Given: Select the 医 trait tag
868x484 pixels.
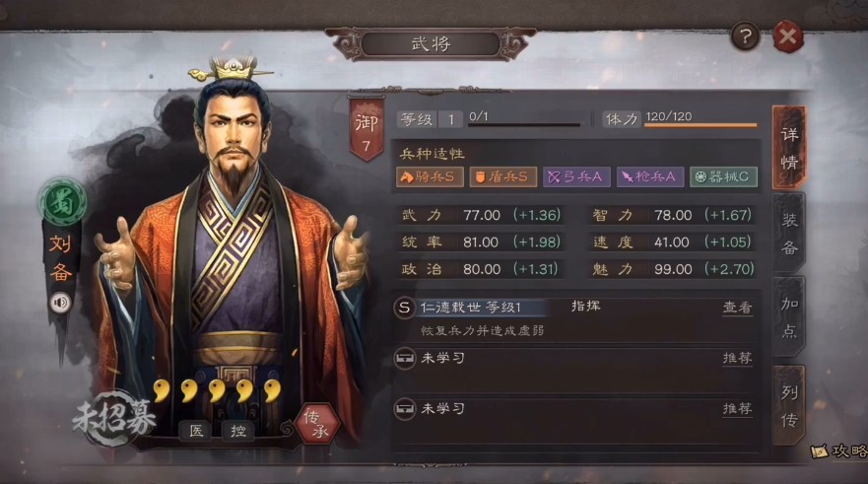Looking at the screenshot, I should click(196, 431).
